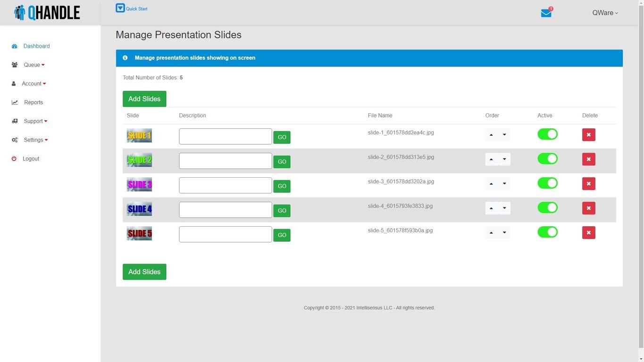Expand the Queue sidebar menu
The height and width of the screenshot is (362, 644).
tap(34, 65)
